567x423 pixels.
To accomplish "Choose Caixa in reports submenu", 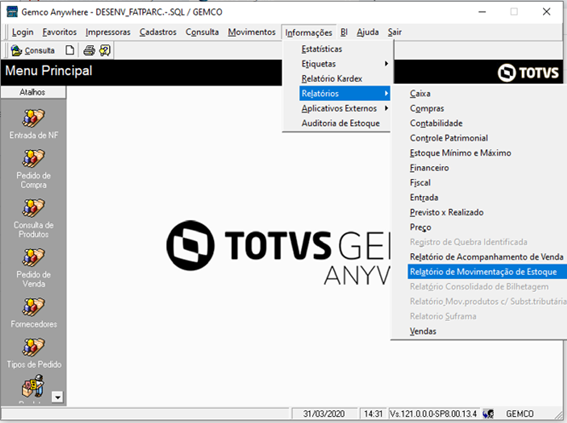I will pos(420,93).
